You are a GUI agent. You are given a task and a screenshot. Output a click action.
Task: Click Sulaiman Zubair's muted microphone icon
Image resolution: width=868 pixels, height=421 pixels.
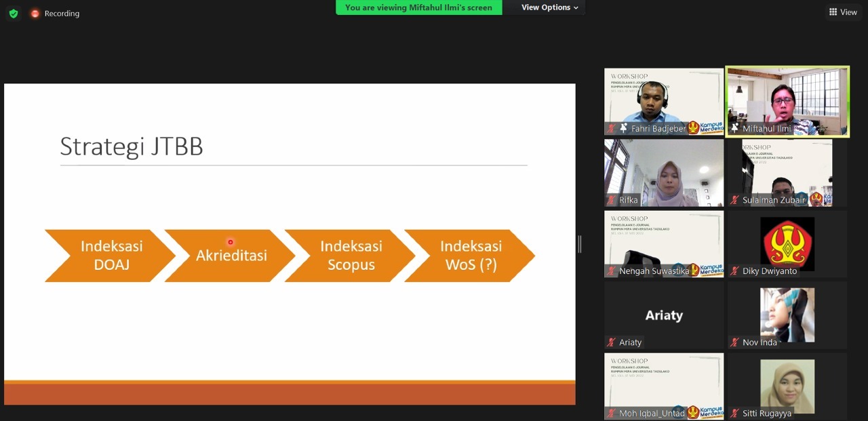tap(734, 200)
